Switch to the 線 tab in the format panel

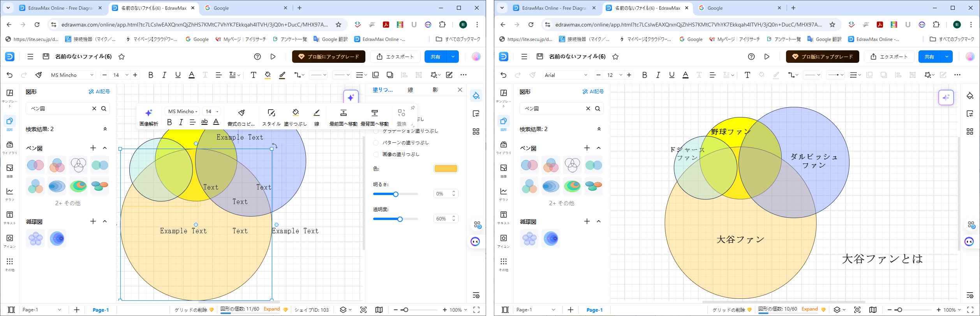(x=410, y=90)
